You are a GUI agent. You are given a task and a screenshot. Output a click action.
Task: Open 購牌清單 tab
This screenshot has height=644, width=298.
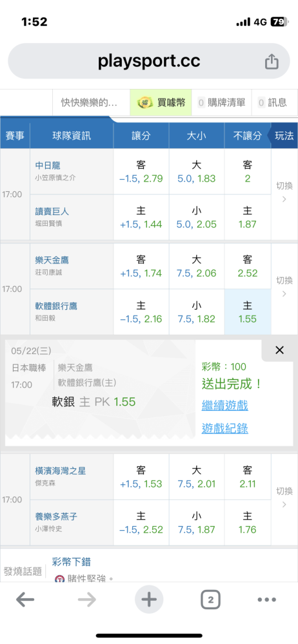(x=221, y=102)
